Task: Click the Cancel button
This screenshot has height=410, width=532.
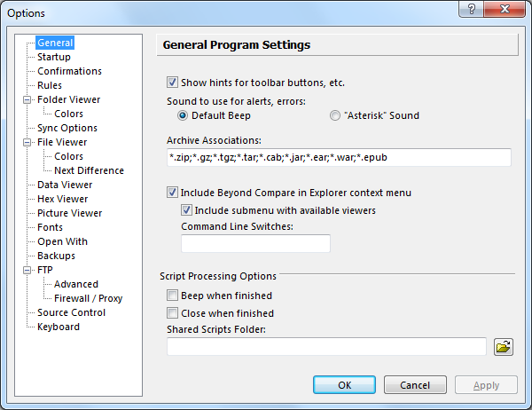Action: 415,385
